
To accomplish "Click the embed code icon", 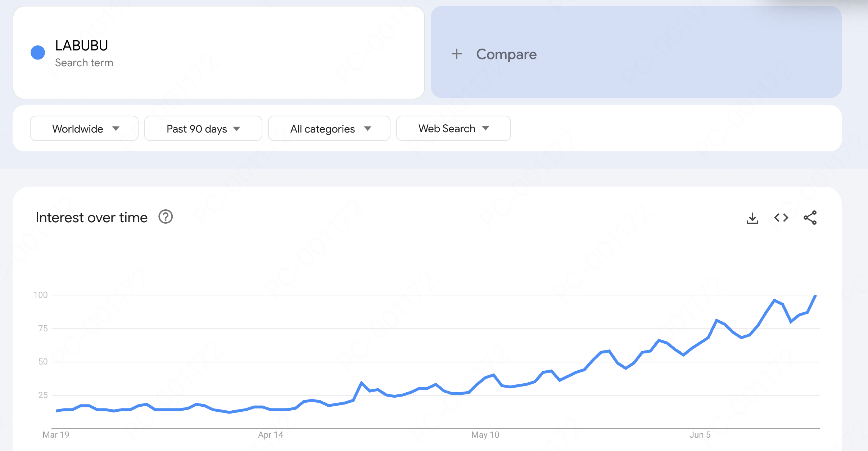I will point(781,218).
